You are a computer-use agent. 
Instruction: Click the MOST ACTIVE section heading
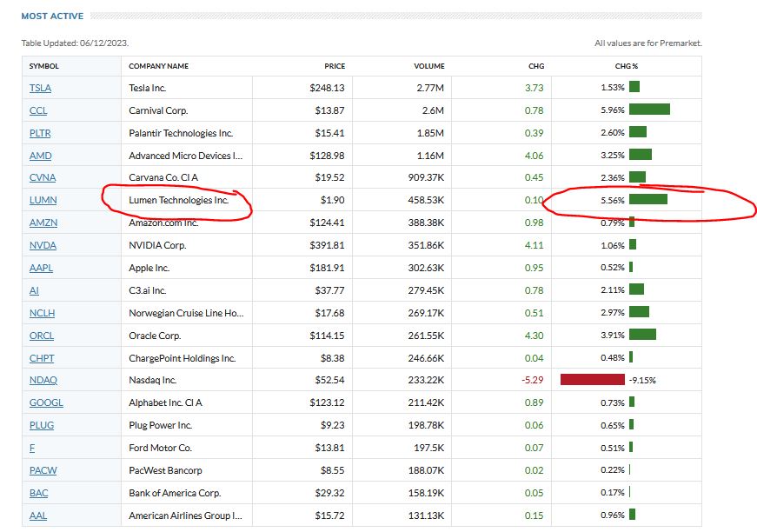click(x=52, y=16)
